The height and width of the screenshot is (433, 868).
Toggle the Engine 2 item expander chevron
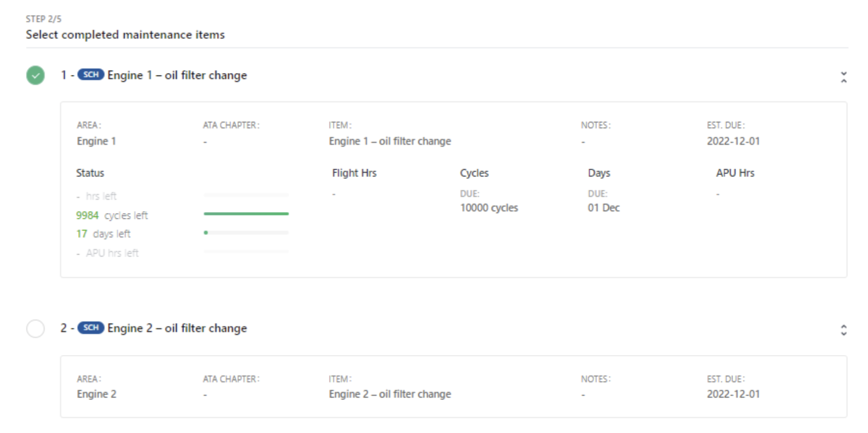(x=843, y=330)
